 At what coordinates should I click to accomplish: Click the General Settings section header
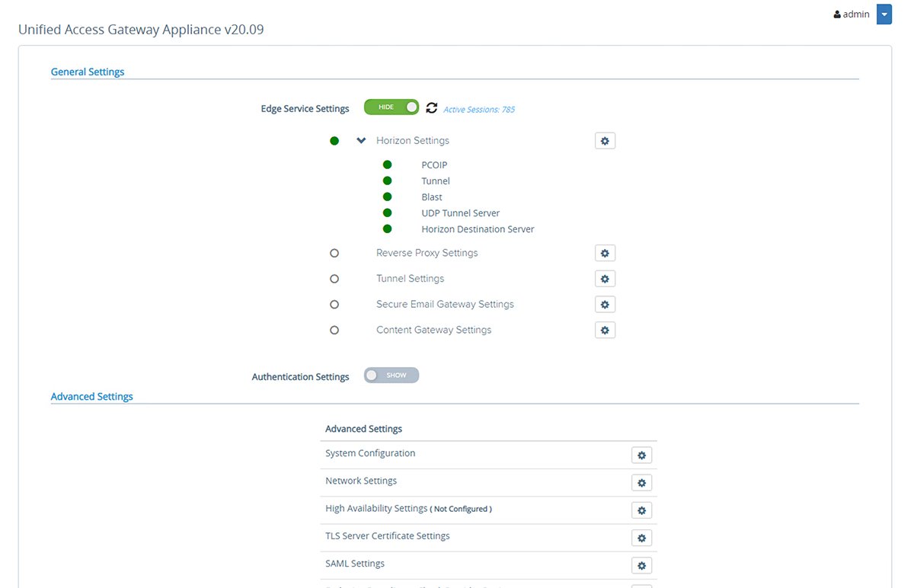click(x=87, y=71)
